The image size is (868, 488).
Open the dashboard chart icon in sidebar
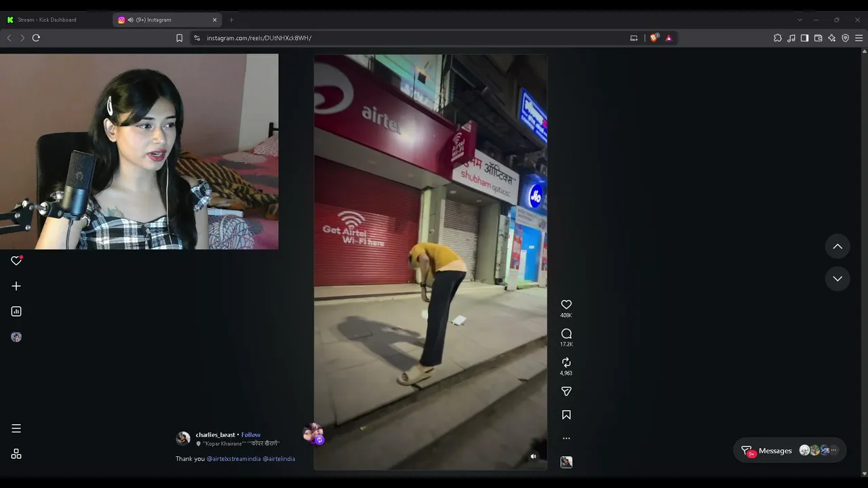point(16,311)
